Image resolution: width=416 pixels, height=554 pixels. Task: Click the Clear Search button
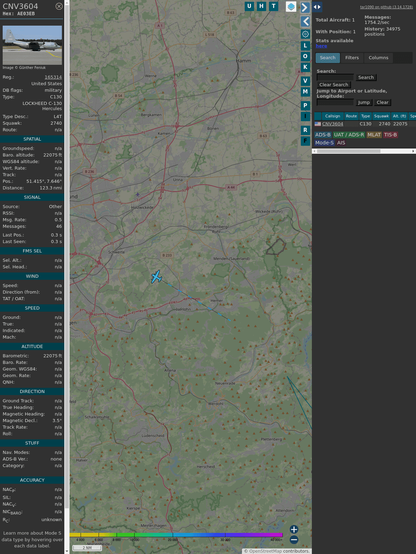pyautogui.click(x=334, y=84)
